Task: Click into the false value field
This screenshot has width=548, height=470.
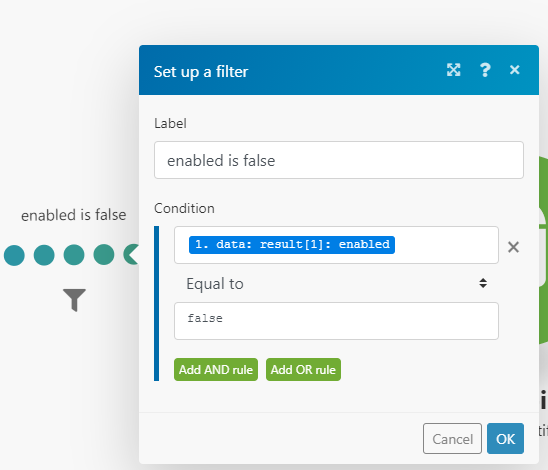Action: click(336, 321)
